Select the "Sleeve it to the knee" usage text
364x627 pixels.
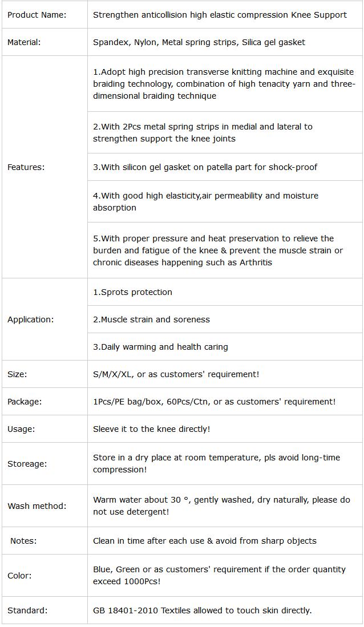pyautogui.click(x=151, y=429)
